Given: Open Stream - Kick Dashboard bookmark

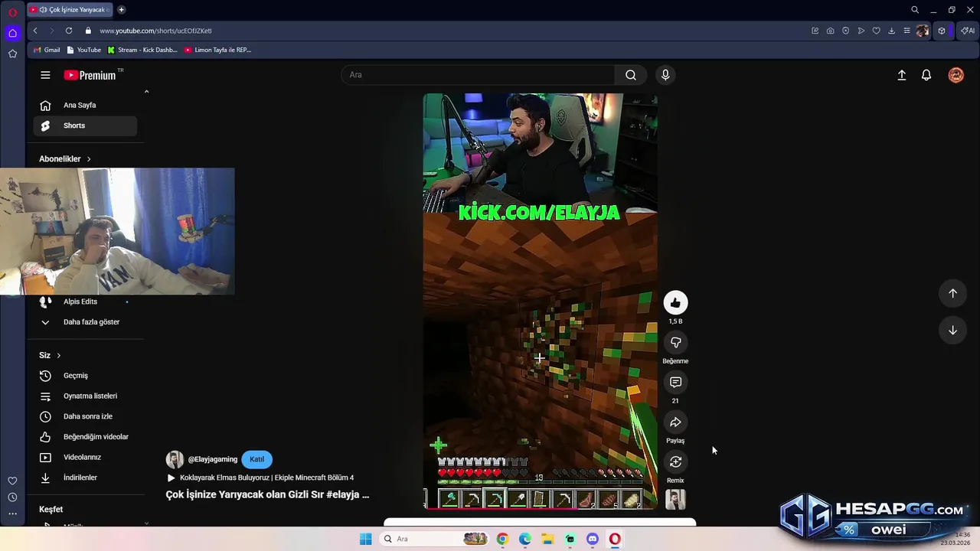Looking at the screenshot, I should [142, 50].
